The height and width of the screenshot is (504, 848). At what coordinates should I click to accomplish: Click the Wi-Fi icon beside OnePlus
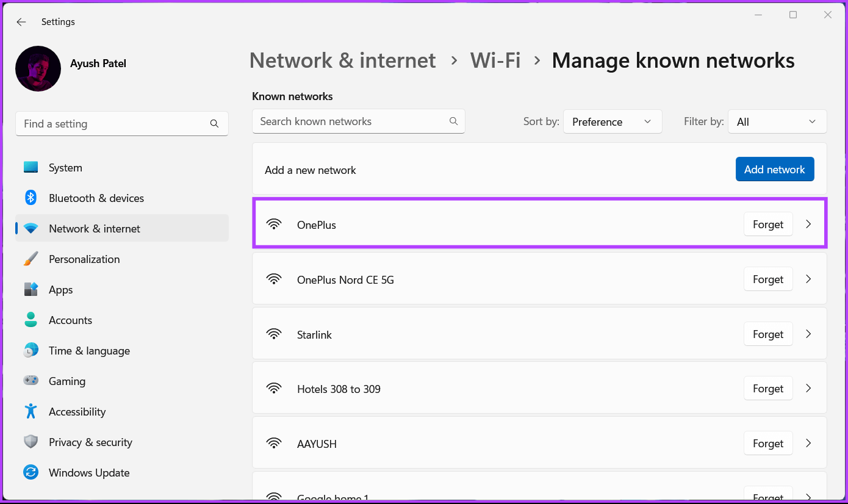[x=275, y=225]
